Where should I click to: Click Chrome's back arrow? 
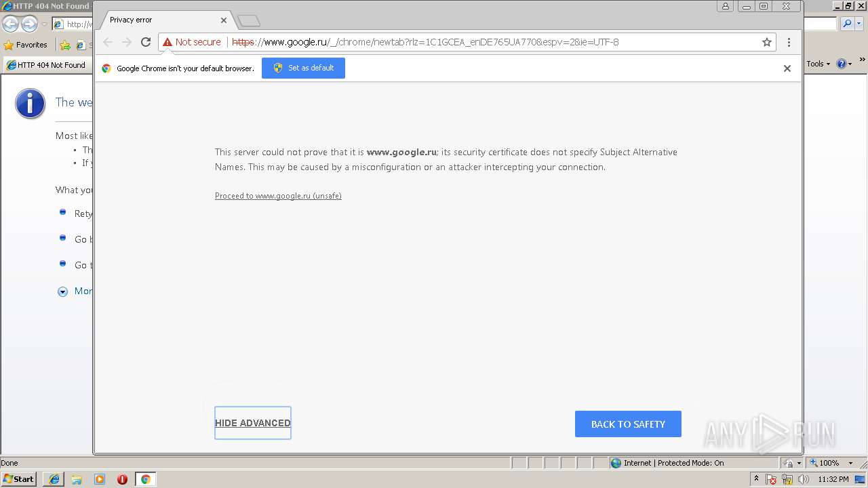coord(108,42)
